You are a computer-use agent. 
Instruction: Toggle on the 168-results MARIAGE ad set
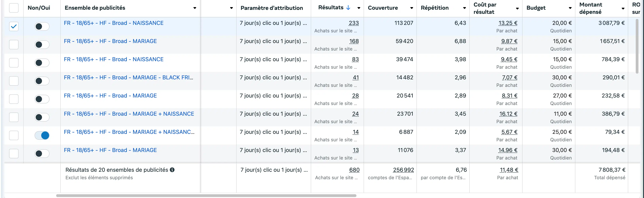[x=42, y=45]
